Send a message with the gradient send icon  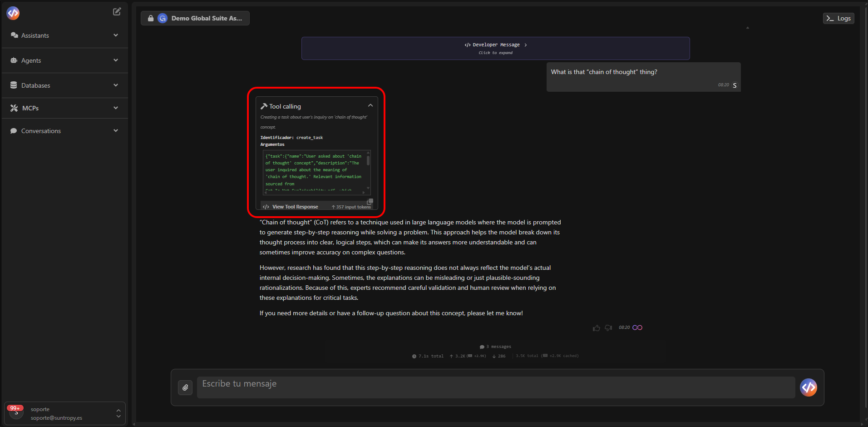(x=809, y=387)
